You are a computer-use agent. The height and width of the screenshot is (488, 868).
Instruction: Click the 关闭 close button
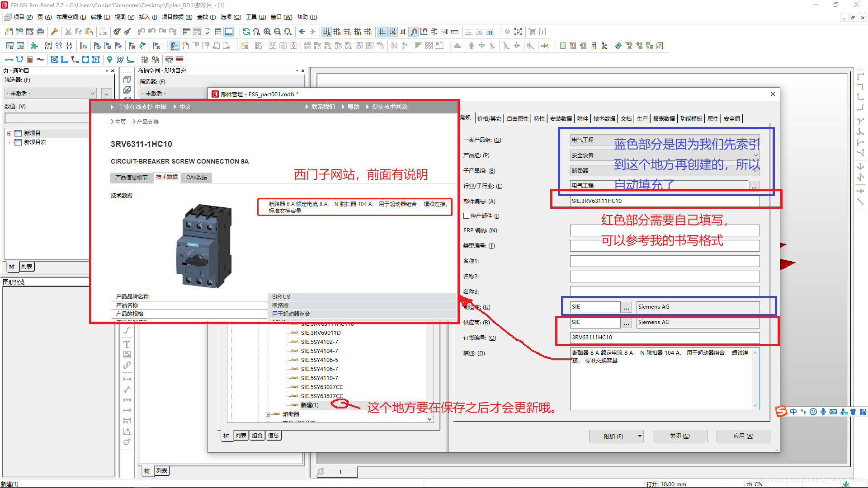coord(679,436)
